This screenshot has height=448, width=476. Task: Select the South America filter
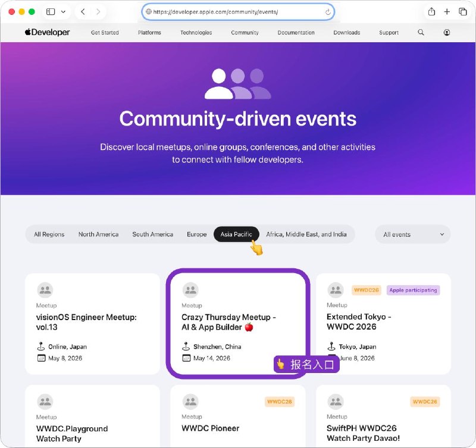point(152,234)
